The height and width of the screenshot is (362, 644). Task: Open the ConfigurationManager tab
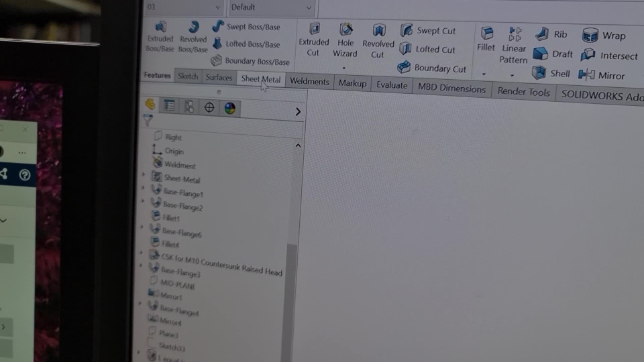tap(189, 107)
